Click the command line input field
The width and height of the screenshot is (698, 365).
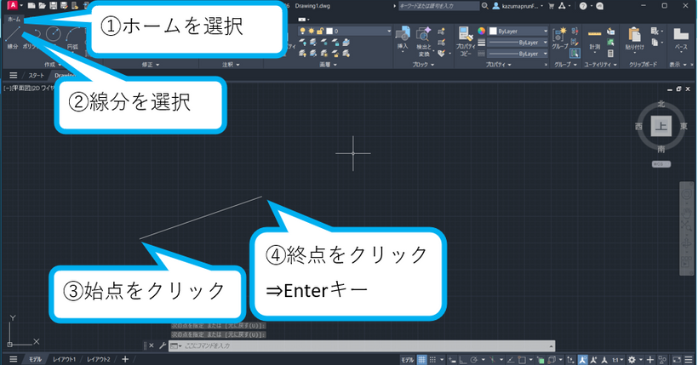361,346
